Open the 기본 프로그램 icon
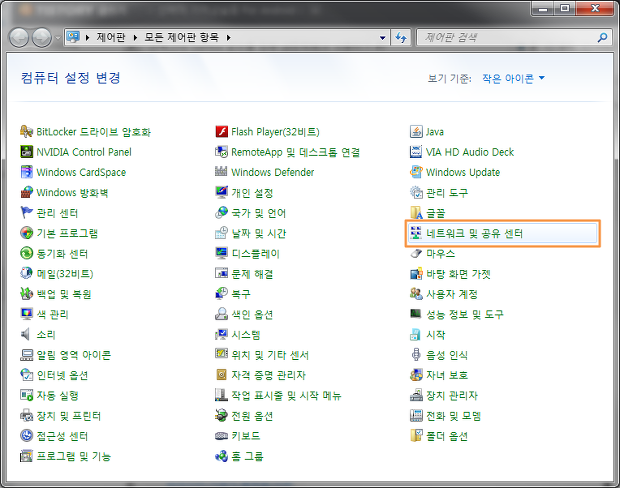This screenshot has height=488, width=620. tap(26, 233)
